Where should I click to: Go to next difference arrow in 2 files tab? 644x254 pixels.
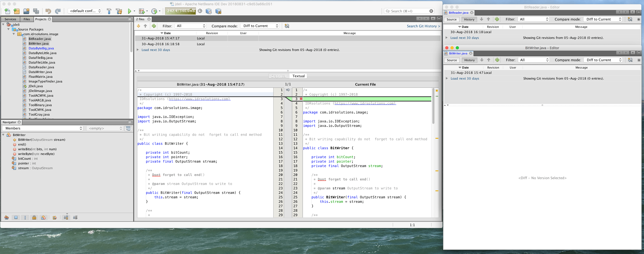[138, 26]
